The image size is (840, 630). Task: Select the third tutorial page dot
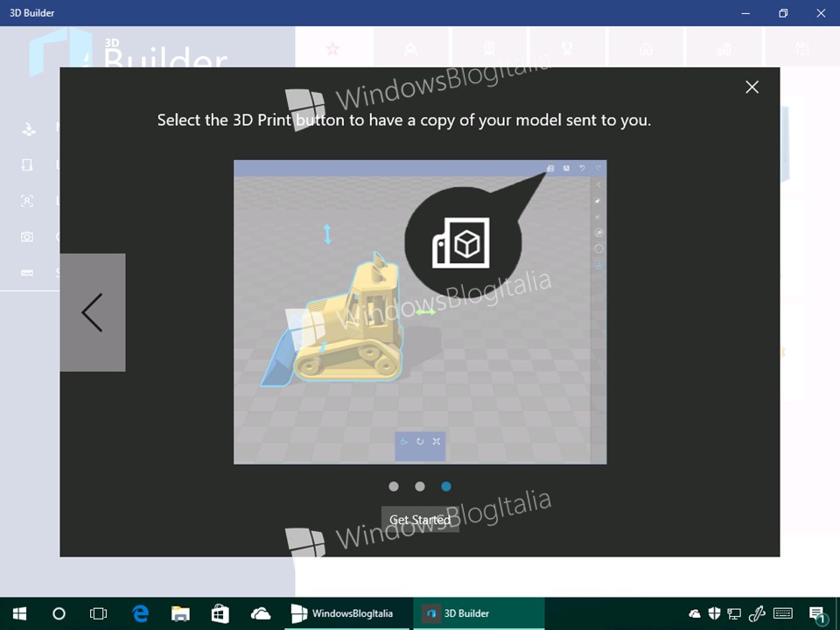pyautogui.click(x=446, y=486)
